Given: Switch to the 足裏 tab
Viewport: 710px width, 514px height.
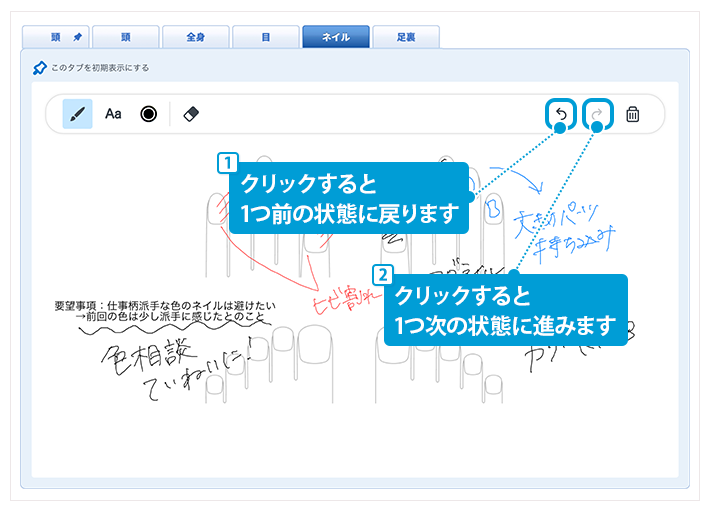Looking at the screenshot, I should click(x=405, y=37).
